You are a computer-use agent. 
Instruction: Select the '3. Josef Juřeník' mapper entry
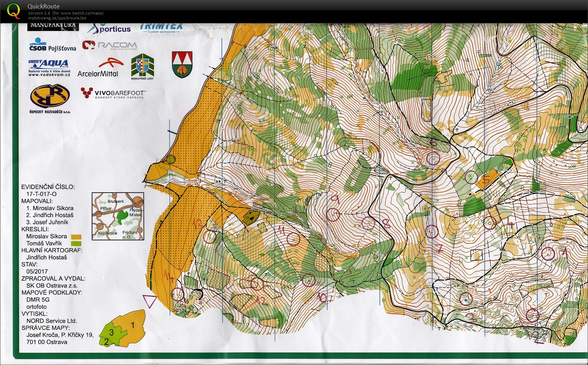coord(47,222)
